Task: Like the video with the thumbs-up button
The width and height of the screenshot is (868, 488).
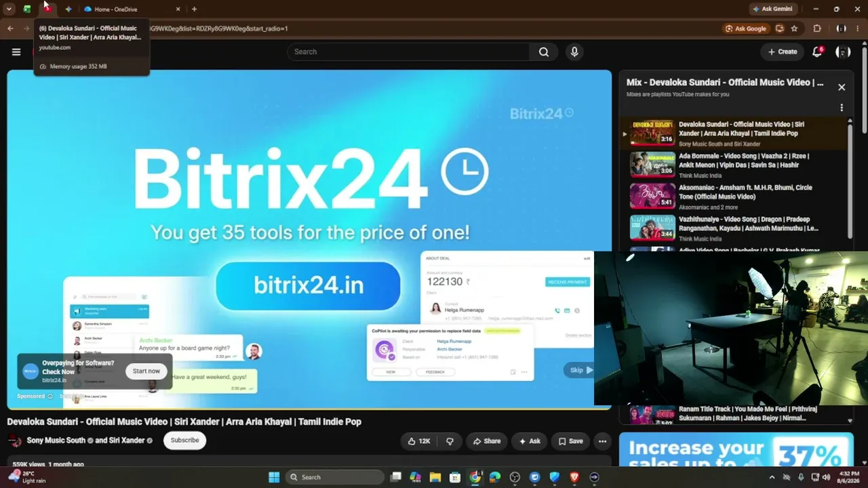Action: (x=418, y=441)
